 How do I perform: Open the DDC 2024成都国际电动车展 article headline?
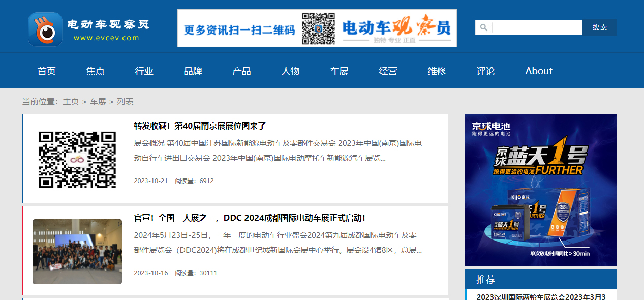[252, 217]
